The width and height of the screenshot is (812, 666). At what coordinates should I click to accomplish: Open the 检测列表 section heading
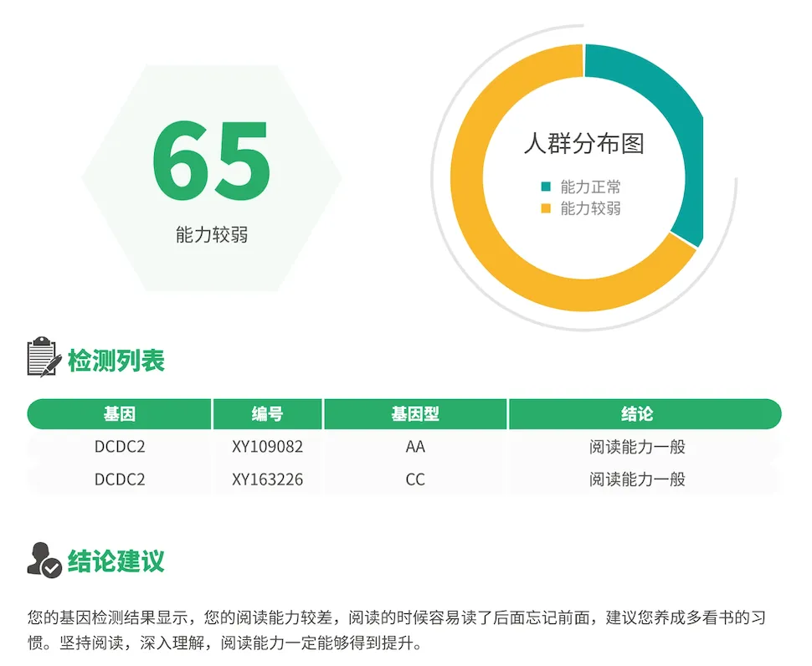pos(116,361)
